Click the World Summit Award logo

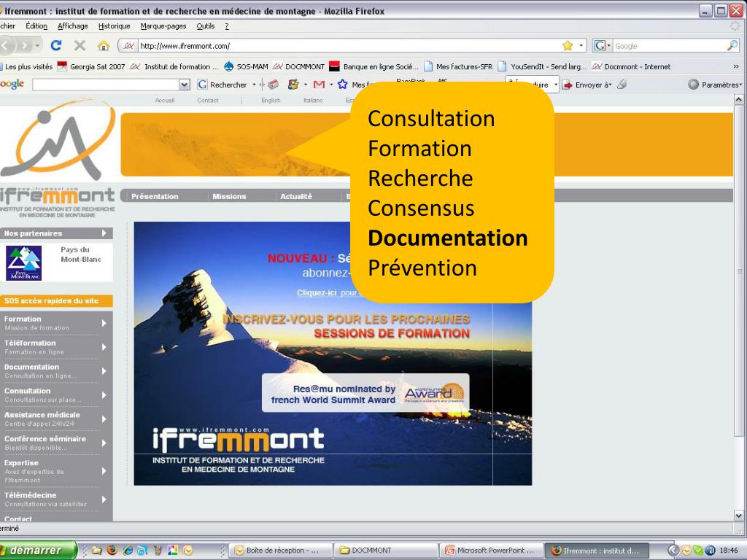coord(434,393)
